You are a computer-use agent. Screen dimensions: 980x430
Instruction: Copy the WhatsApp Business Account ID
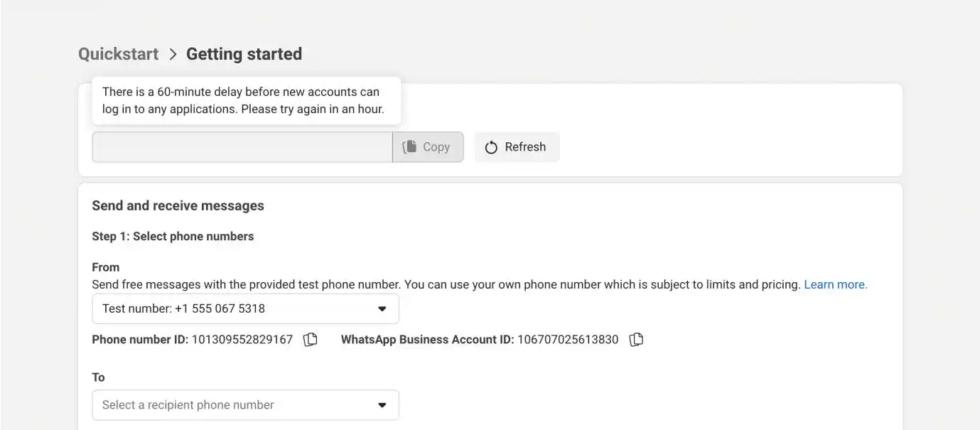click(x=637, y=340)
